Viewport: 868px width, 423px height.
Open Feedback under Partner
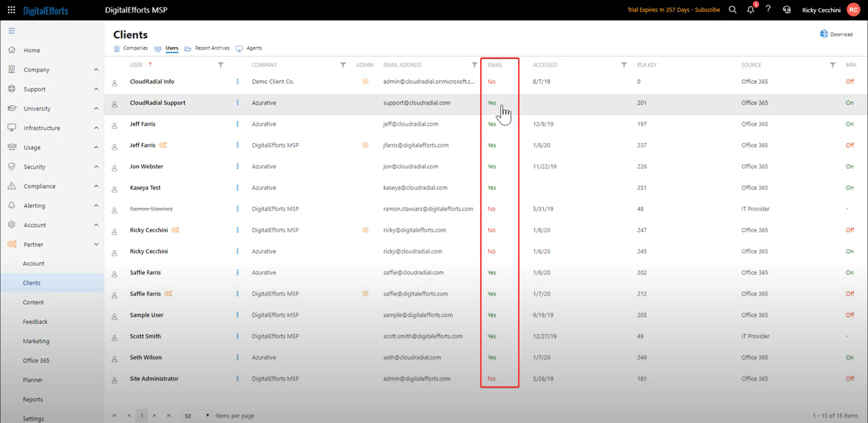[35, 322]
